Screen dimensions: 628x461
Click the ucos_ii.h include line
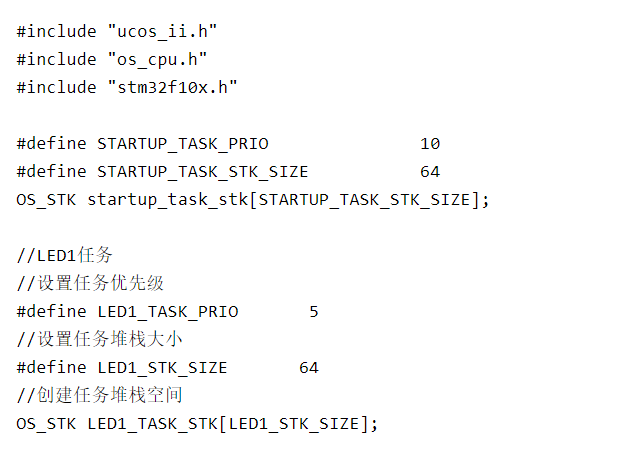coord(117,31)
